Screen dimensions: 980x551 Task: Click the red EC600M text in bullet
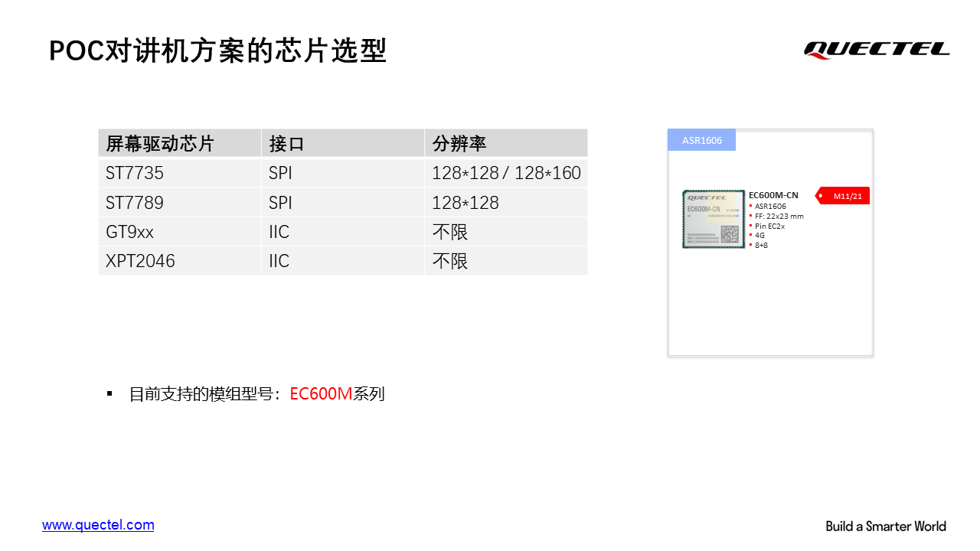pos(321,394)
